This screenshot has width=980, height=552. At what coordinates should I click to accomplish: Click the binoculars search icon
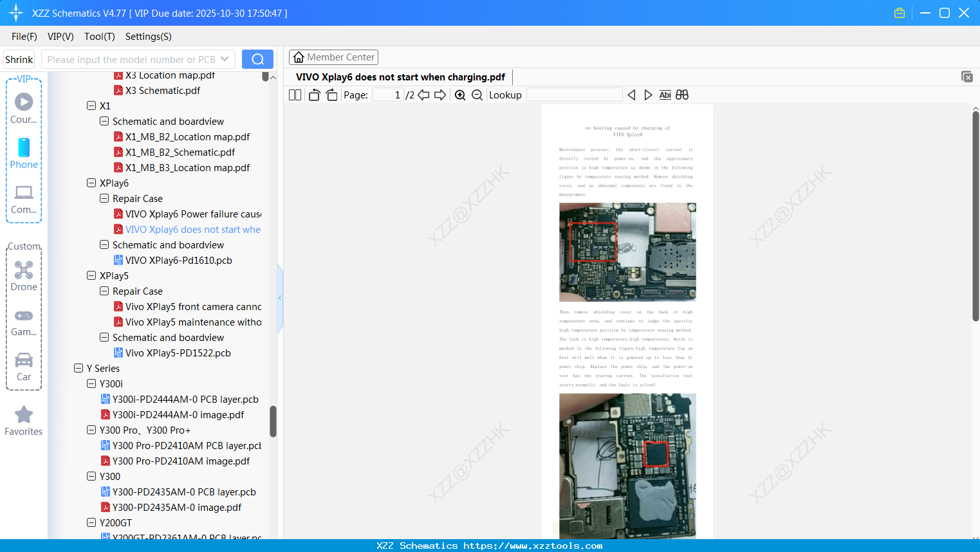[x=682, y=95]
